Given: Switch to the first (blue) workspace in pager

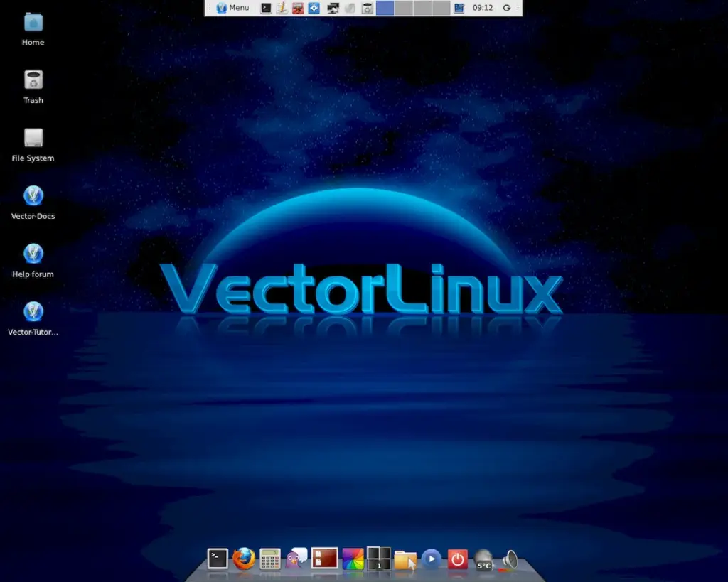Looking at the screenshot, I should tap(385, 8).
